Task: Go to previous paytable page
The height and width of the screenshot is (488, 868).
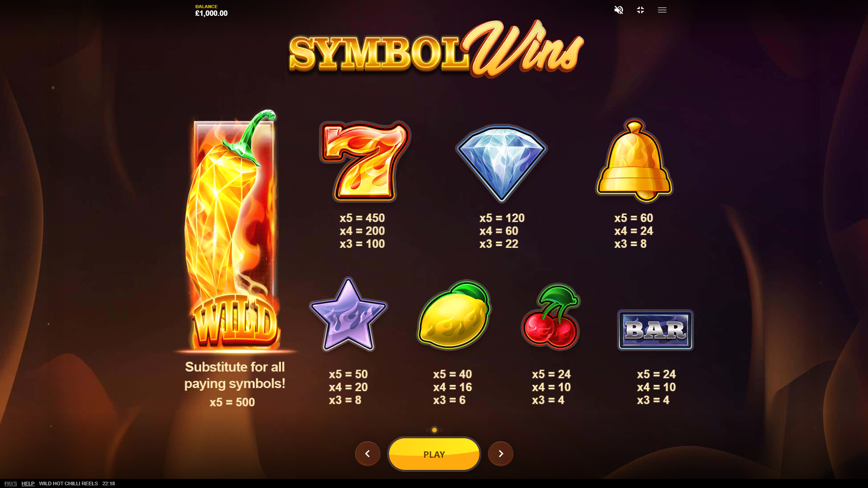Action: point(367,454)
